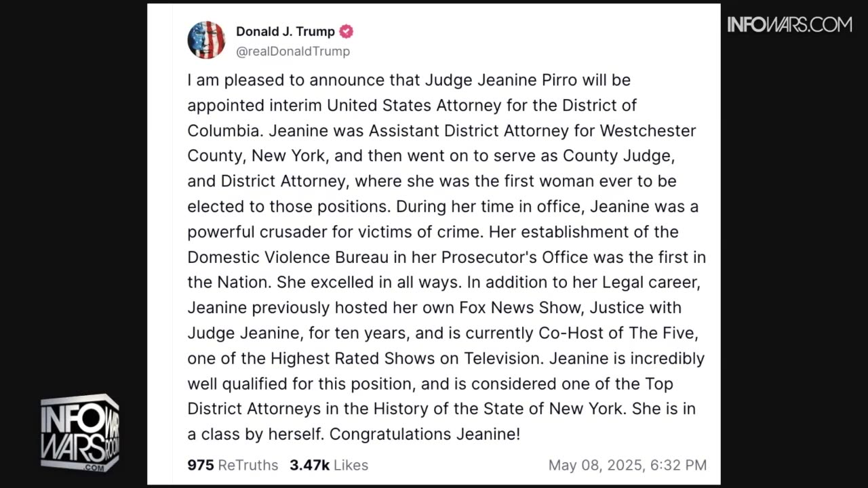Click the word "Columbia" in the post
Screen dimensions: 868x488
click(218, 131)
